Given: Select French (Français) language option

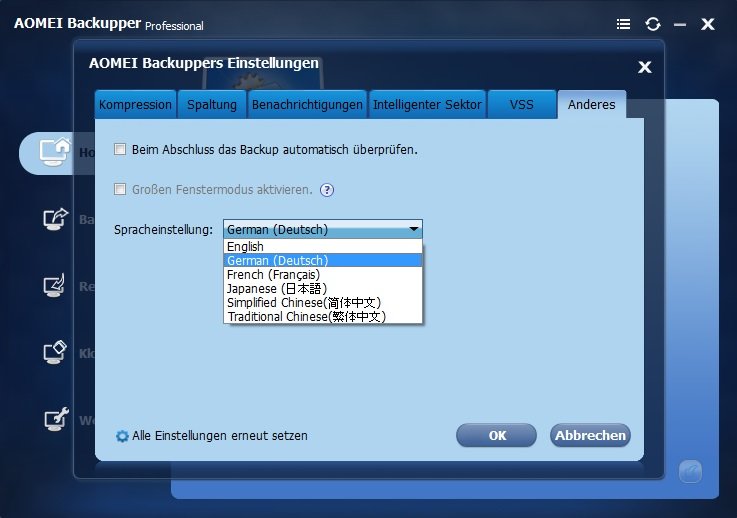Looking at the screenshot, I should (323, 275).
